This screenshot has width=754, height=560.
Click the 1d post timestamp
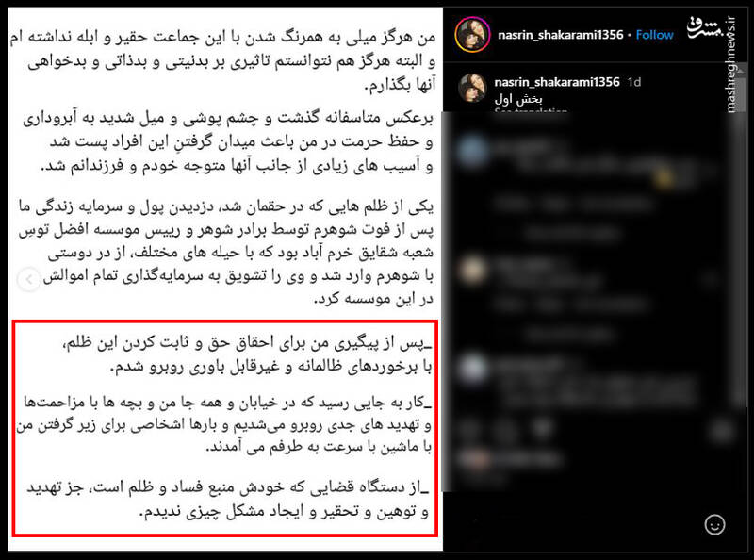point(634,82)
